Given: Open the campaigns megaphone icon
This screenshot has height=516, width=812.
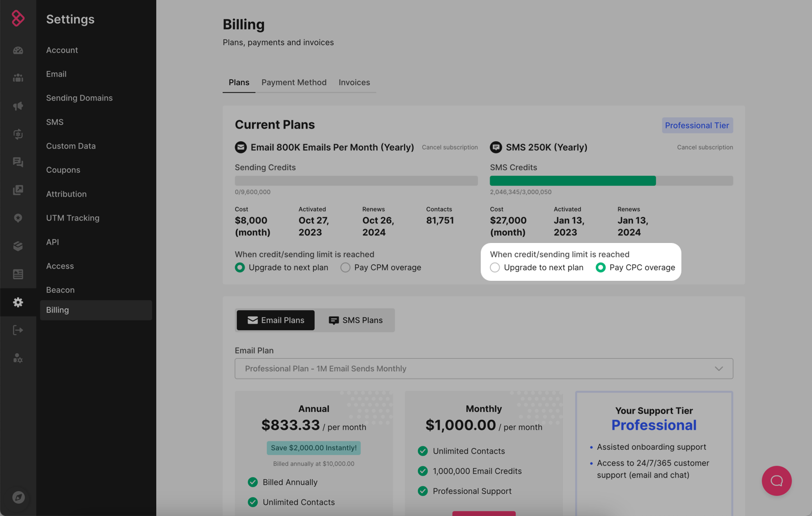Looking at the screenshot, I should coord(18,106).
